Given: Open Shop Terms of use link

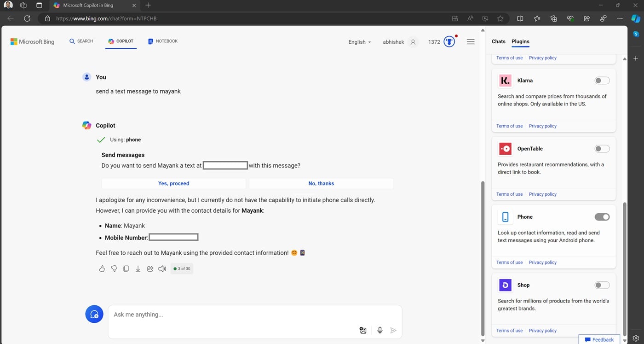Looking at the screenshot, I should [509, 330].
